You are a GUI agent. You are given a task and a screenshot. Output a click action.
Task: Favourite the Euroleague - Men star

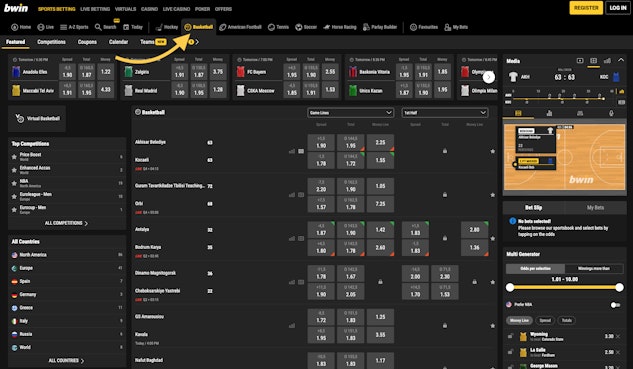[14, 197]
